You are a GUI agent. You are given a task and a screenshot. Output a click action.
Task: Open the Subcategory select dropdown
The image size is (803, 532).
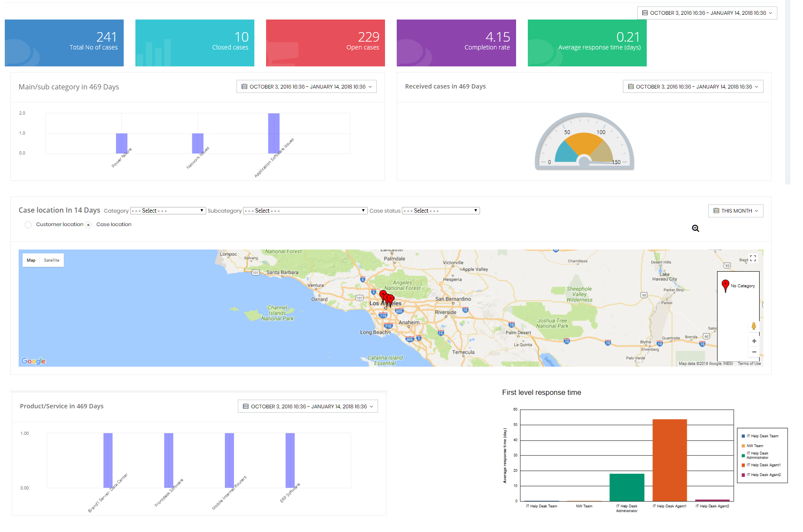[x=305, y=210]
